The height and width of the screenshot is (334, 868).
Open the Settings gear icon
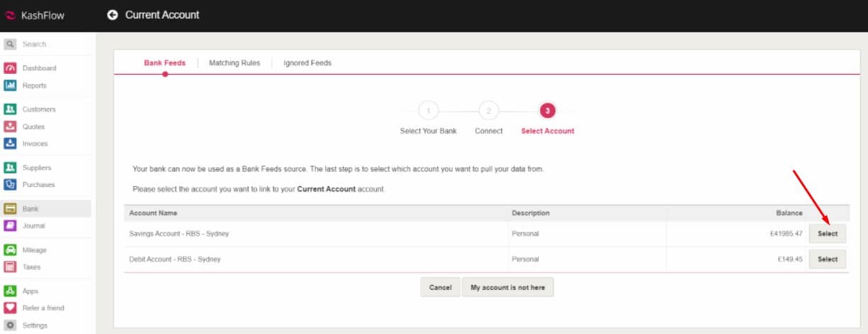point(11,325)
